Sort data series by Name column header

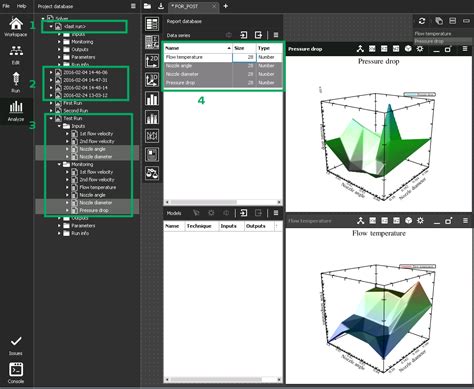[x=198, y=48]
